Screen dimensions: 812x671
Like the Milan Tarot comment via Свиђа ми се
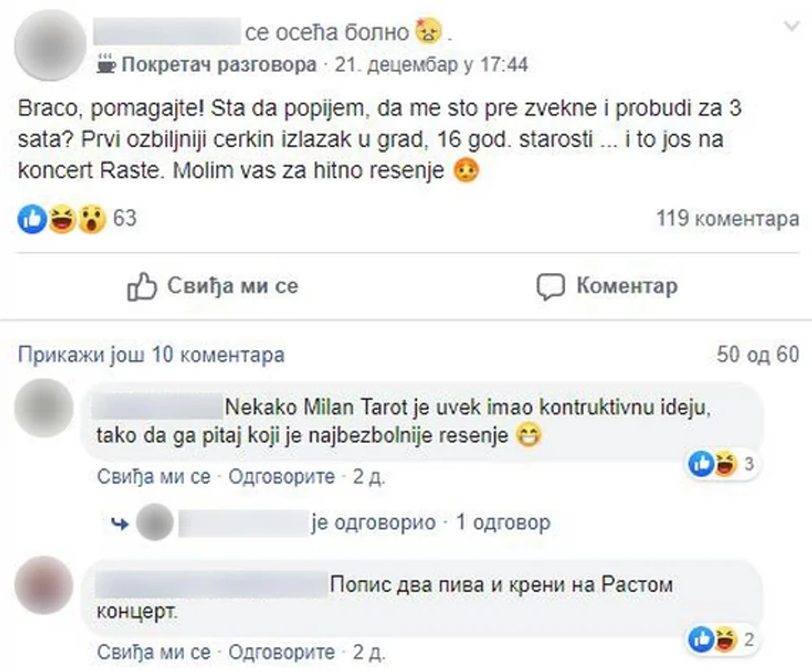tap(152, 477)
